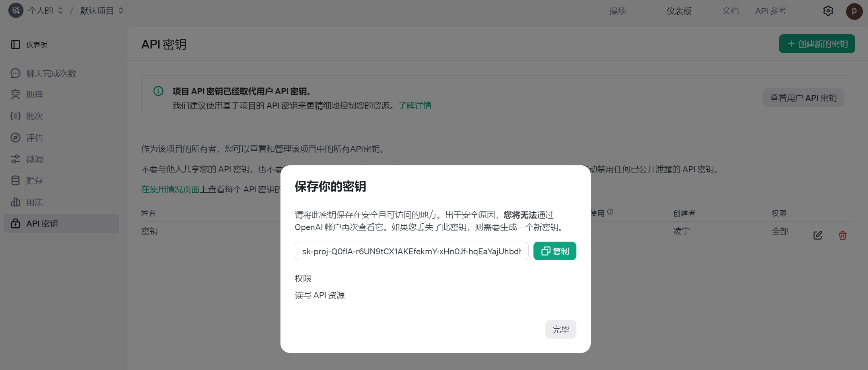The width and height of the screenshot is (868, 370).
Task: Click the user profile avatar "p"
Action: coord(854,11)
